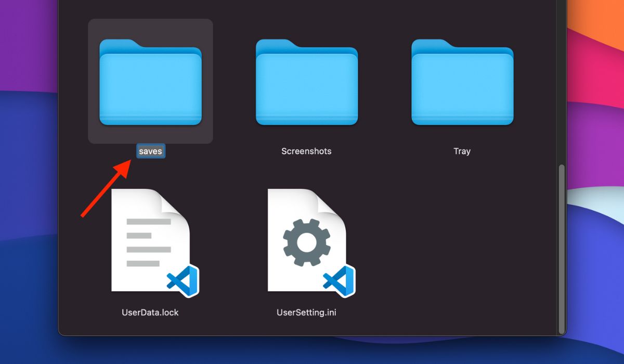Select the Screenshots folder label

[306, 151]
